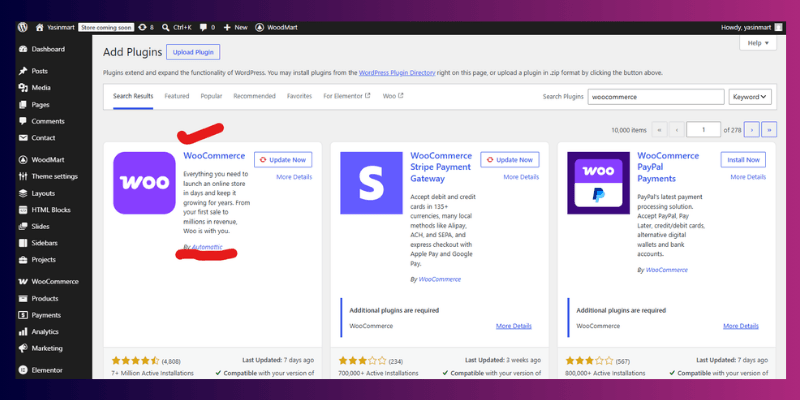The height and width of the screenshot is (400, 800).
Task: Switch to the Favorites tab
Action: 299,96
